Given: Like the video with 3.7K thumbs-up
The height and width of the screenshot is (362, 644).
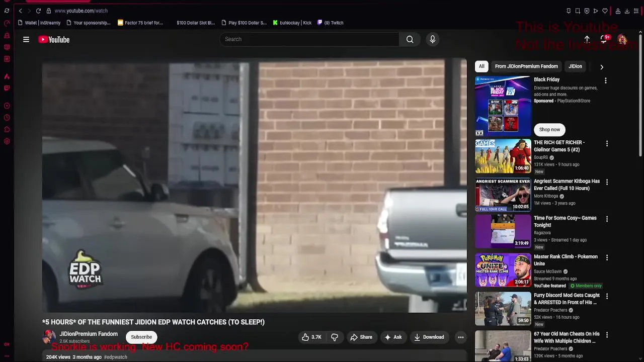Looking at the screenshot, I should pos(311,337).
